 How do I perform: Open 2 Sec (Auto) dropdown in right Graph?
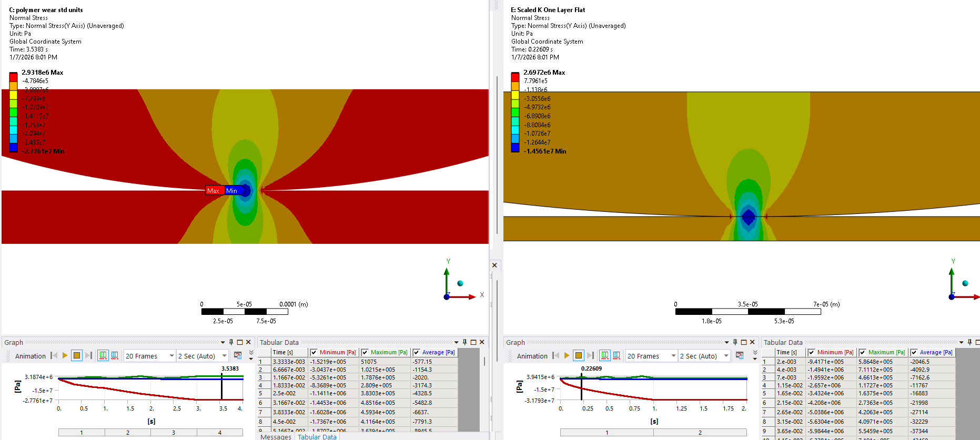coord(726,356)
